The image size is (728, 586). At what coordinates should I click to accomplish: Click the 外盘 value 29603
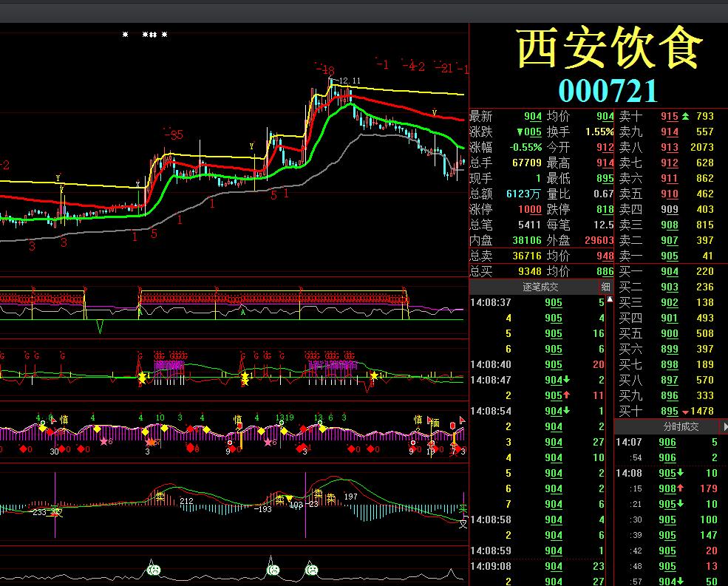[599, 240]
